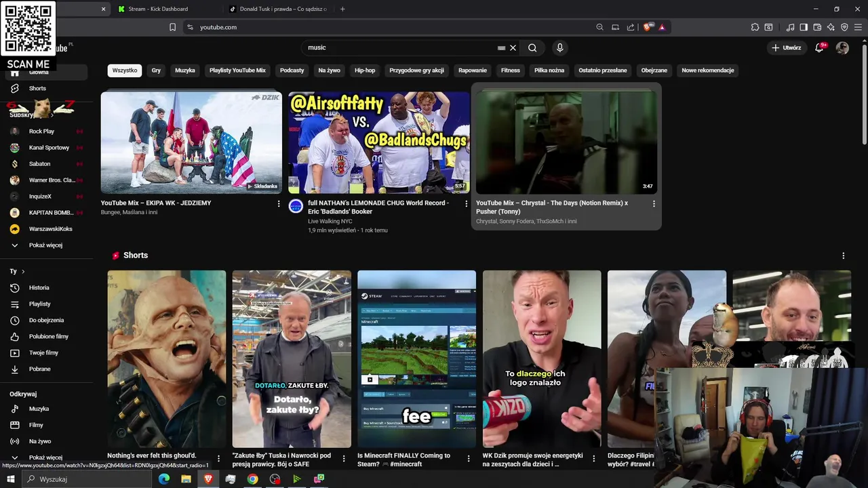This screenshot has width=868, height=488.
Task: Open the Live Walking NYC channel avatar
Action: [296, 206]
